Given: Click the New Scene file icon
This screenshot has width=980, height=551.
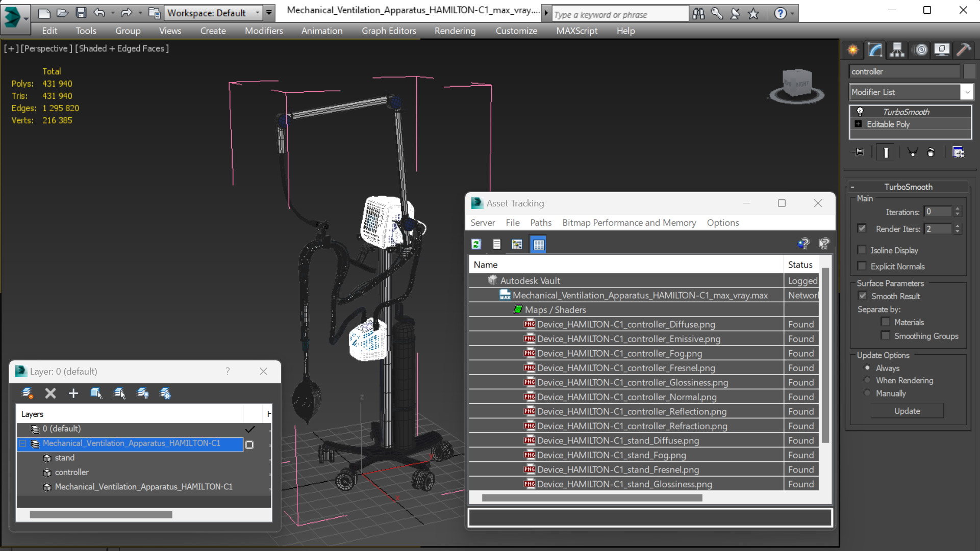Looking at the screenshot, I should pyautogui.click(x=44, y=13).
